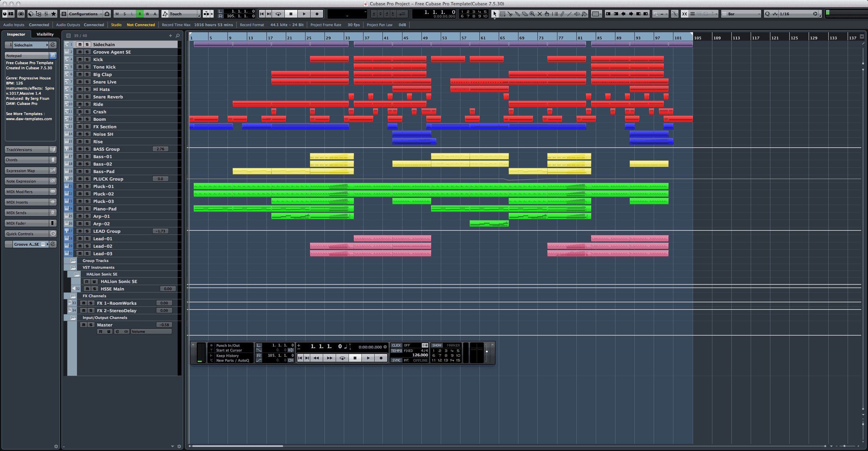
Task: Expand the FX Channels folder
Action: tap(73, 296)
